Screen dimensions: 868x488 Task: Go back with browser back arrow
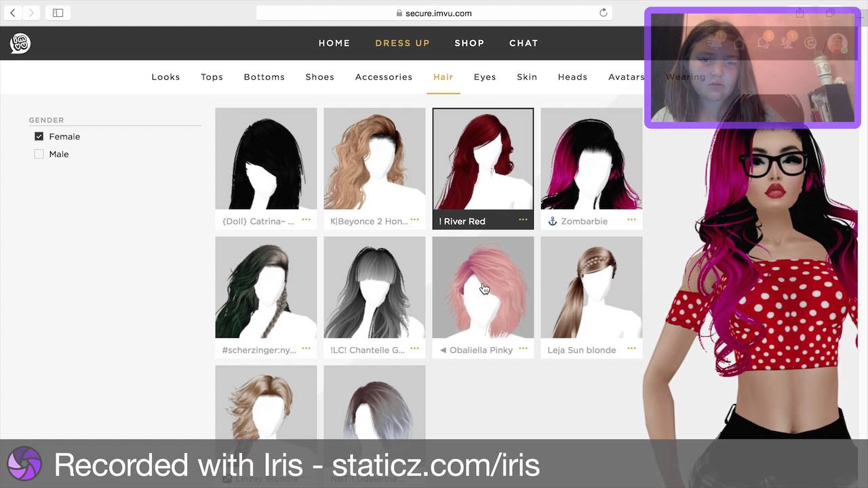(13, 13)
